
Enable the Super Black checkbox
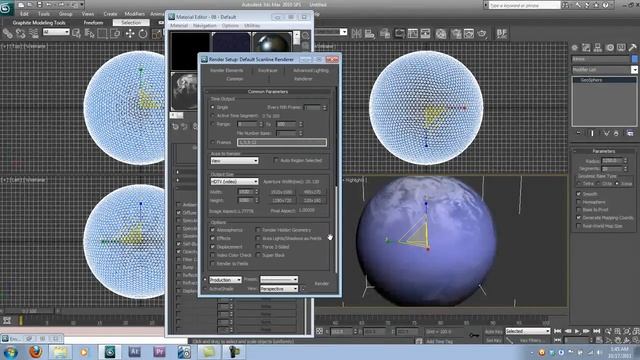258,255
